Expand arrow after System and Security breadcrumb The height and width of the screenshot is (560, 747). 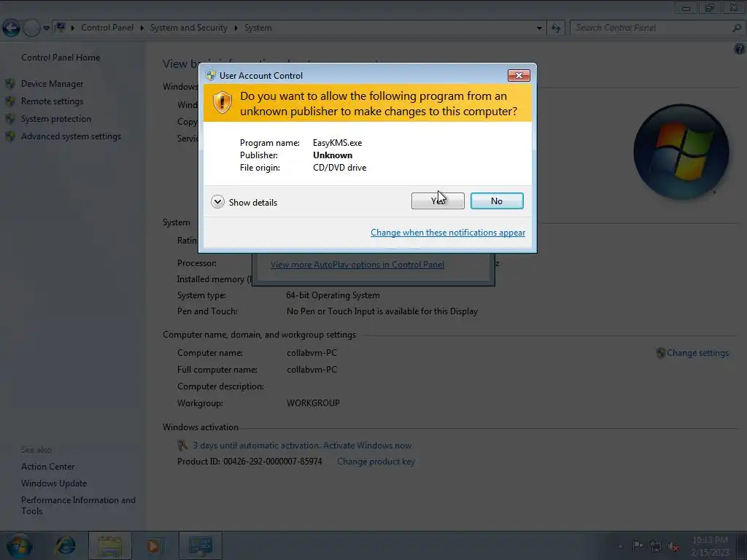click(x=236, y=28)
